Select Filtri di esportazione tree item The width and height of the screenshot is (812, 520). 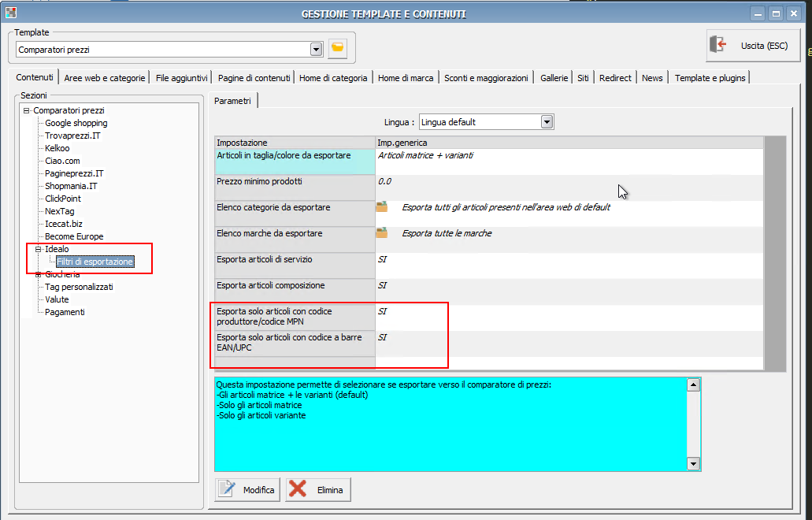coord(95,262)
